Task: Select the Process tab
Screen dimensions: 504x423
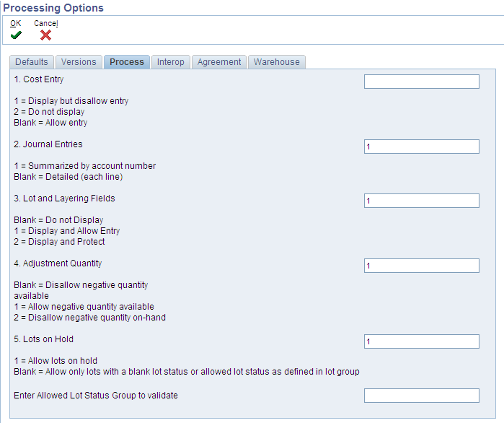Action: 127,62
